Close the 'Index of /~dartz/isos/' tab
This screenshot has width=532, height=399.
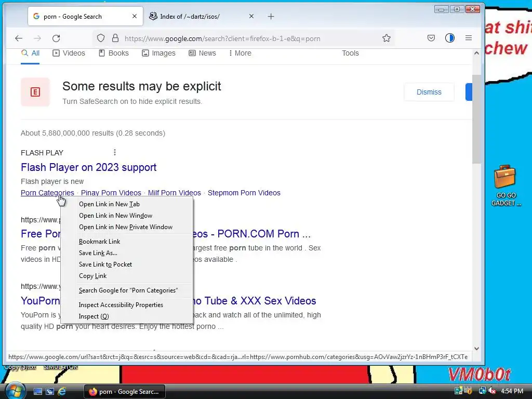[x=251, y=16]
